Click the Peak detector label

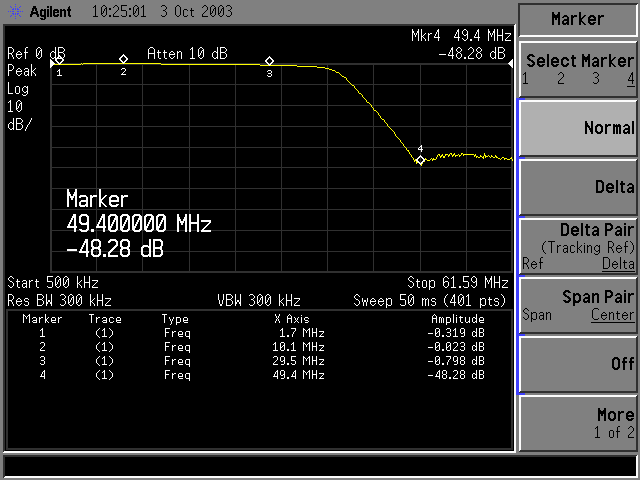pos(22,71)
